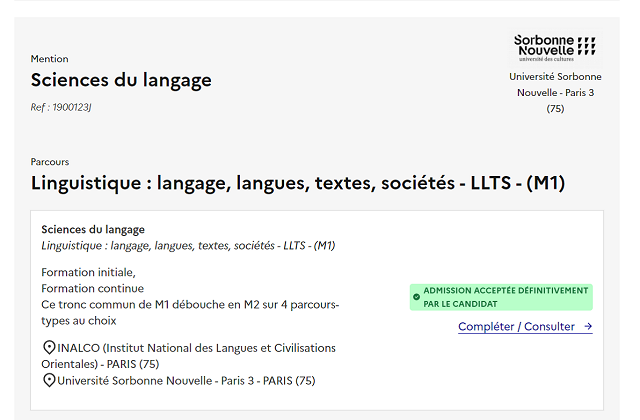This screenshot has height=420, width=640.
Task: Click the arrow icon after Consulter
Action: pos(588,326)
